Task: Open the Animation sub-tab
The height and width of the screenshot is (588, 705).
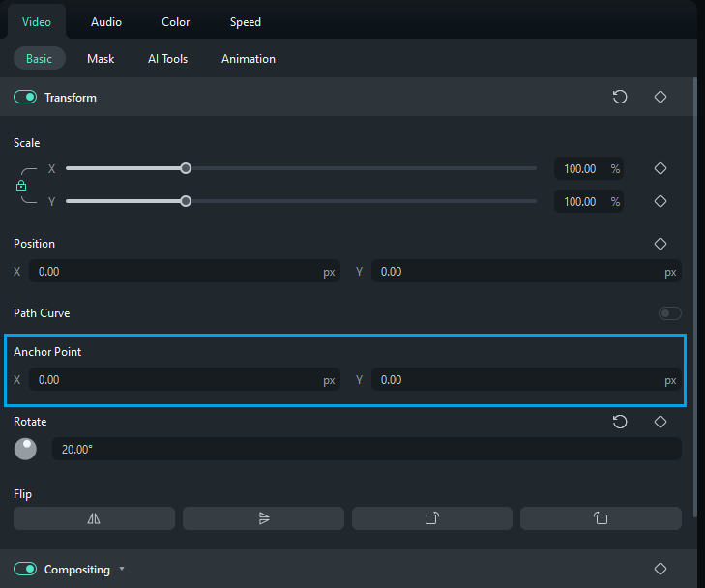Action: 249,59
